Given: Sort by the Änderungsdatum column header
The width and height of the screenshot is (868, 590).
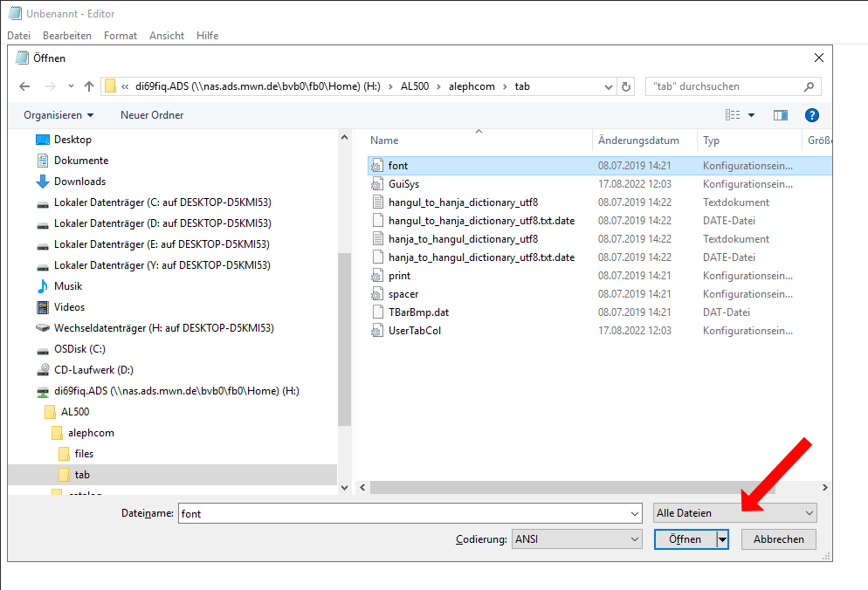Looking at the screenshot, I should [638, 141].
